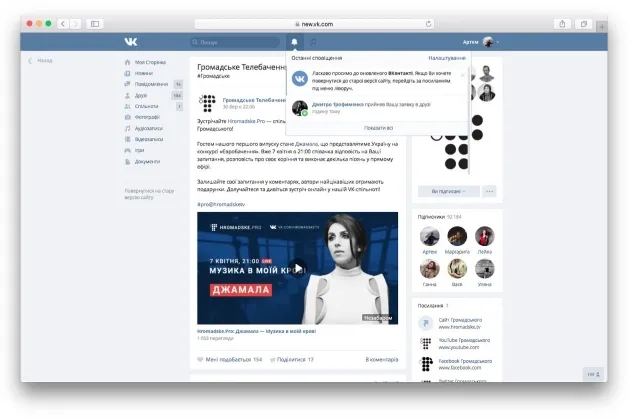This screenshot has height=420, width=628.
Task: Click subscriber Уляна avatar
Action: pyautogui.click(x=485, y=269)
